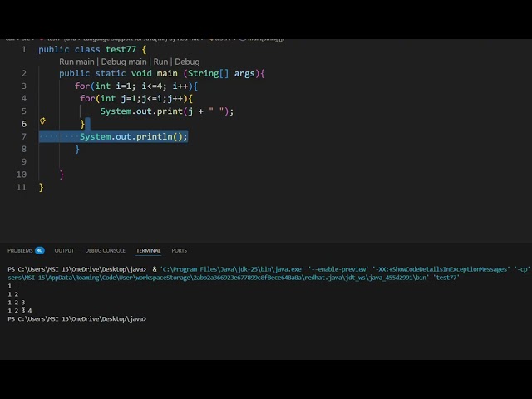This screenshot has height=399, width=532.
Task: Click the String[] type on line 2
Action: click(209, 74)
